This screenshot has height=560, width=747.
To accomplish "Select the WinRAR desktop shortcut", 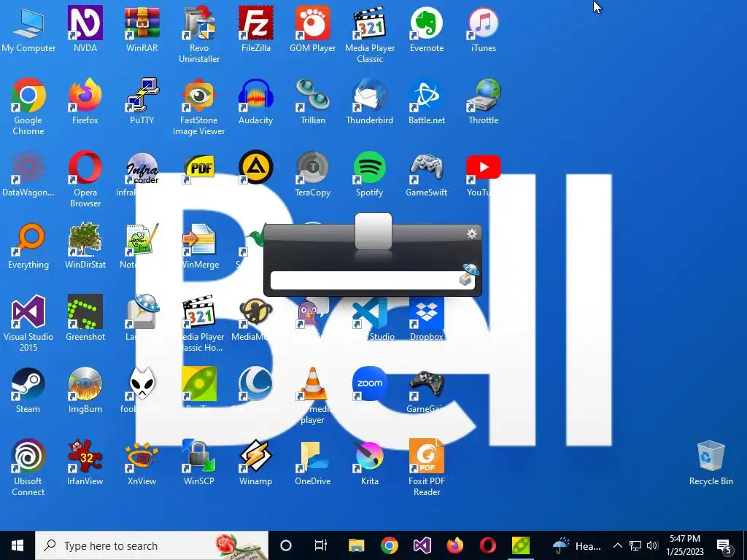I will 142,29.
